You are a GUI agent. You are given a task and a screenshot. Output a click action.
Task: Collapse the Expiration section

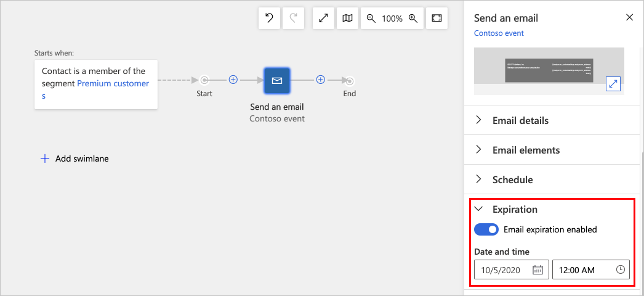coord(478,209)
